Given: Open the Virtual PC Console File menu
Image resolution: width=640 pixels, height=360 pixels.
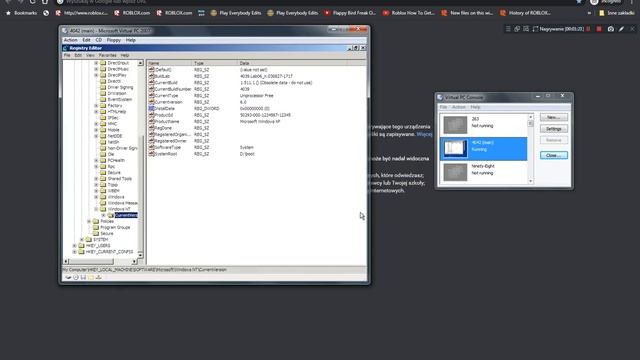Looking at the screenshot, I should point(443,107).
